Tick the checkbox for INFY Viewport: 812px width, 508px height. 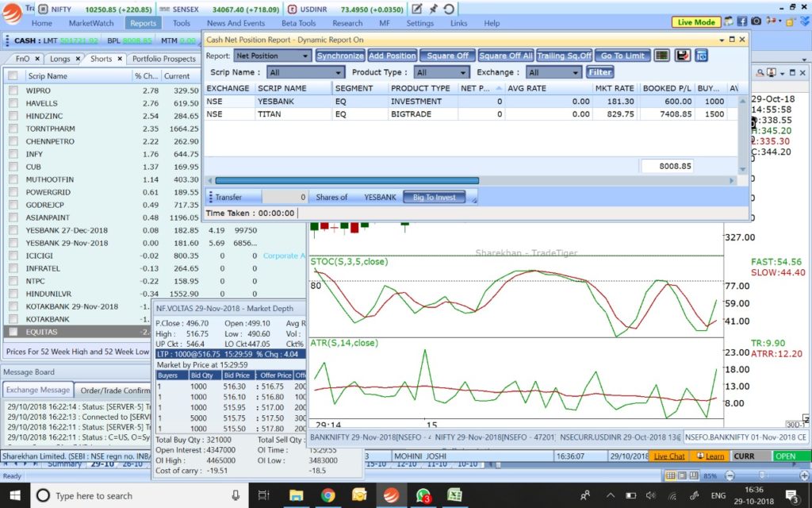click(13, 154)
